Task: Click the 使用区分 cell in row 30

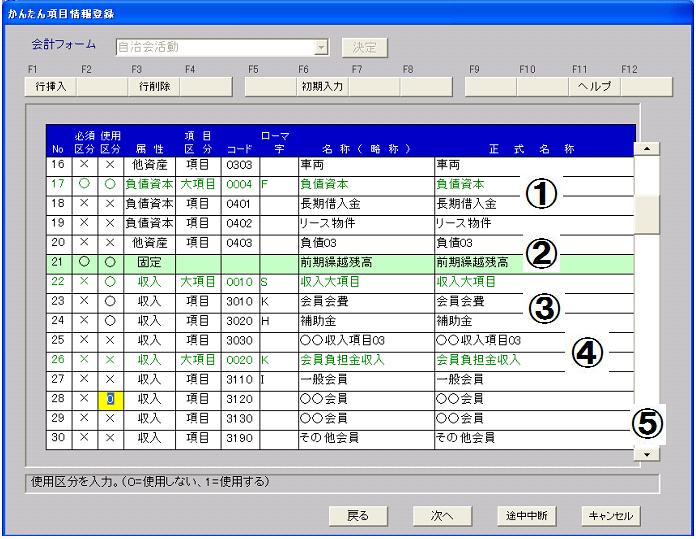Action: coord(110,437)
